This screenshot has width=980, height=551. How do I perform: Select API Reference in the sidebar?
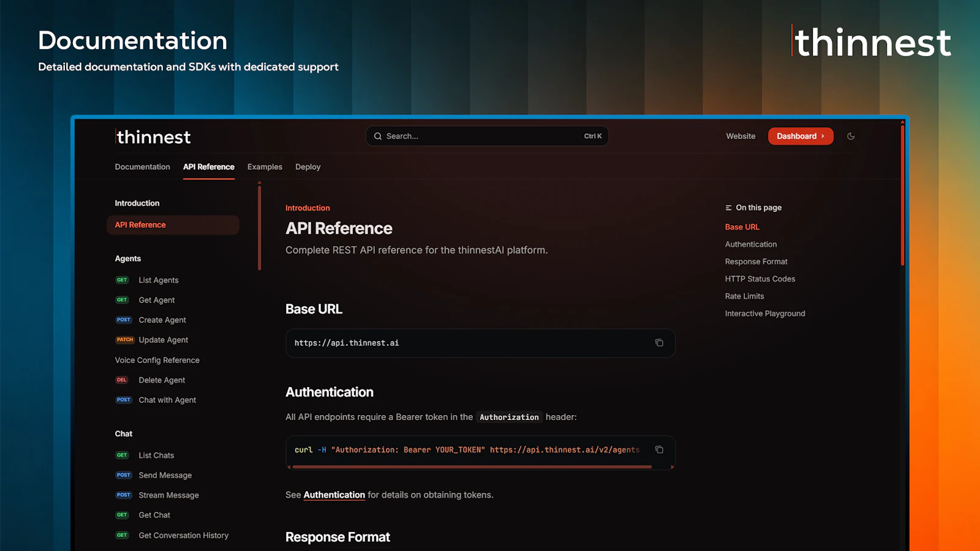[x=173, y=225]
